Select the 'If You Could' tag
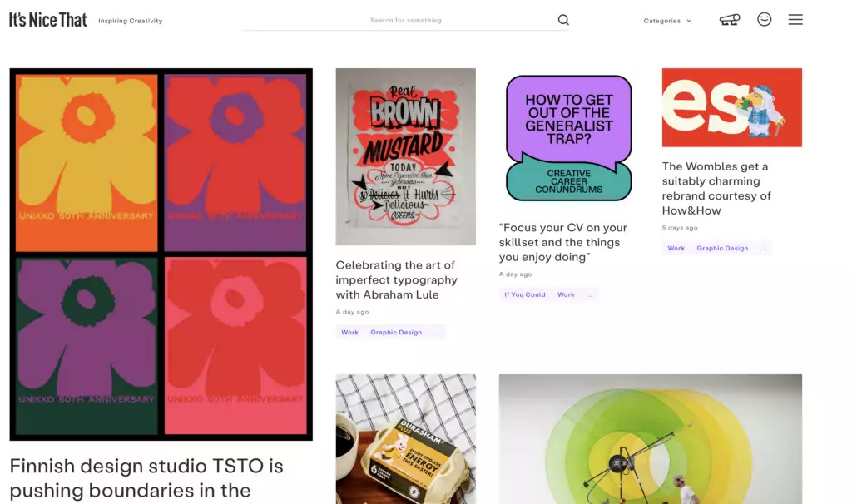Screen dimensions: 852x504 point(525,295)
